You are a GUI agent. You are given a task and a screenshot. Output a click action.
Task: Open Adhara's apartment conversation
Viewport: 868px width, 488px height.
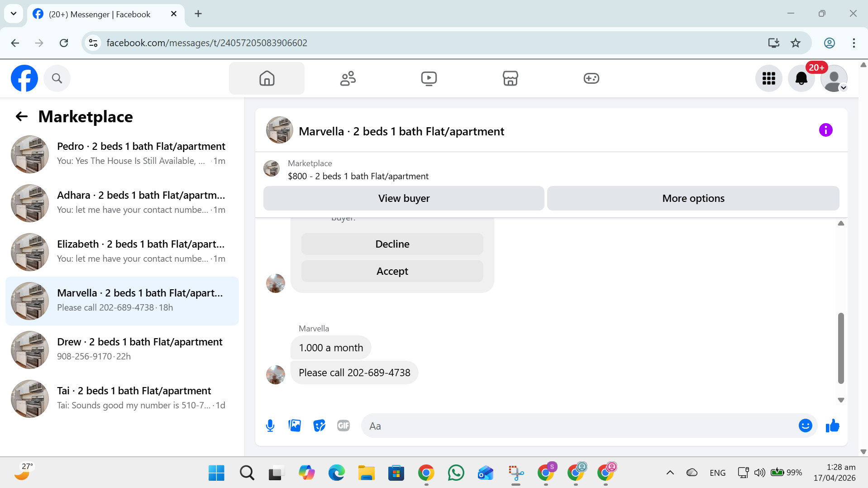[122, 203]
